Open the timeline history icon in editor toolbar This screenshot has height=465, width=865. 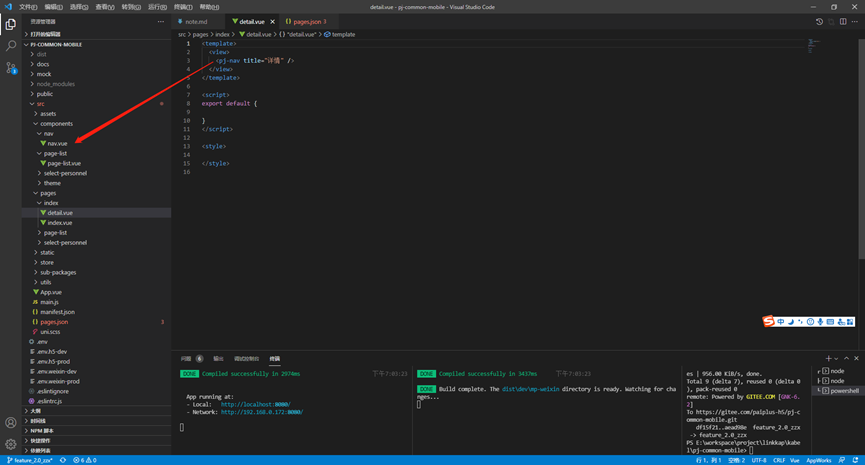[819, 22]
